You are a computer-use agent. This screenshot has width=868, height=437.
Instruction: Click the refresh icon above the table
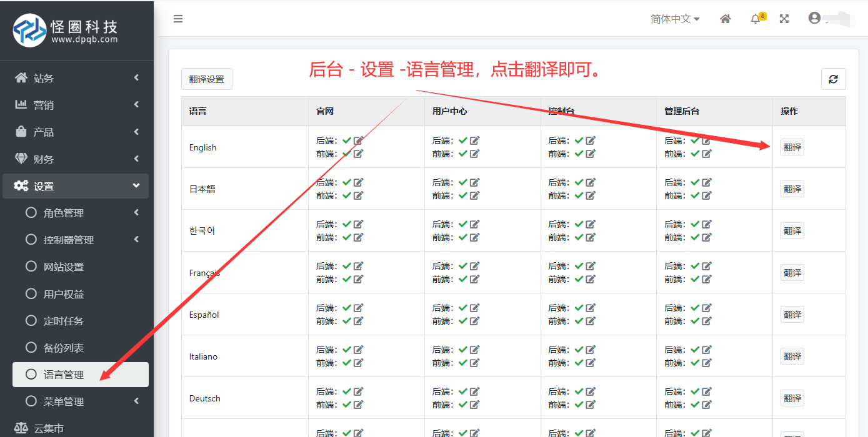[x=833, y=79]
